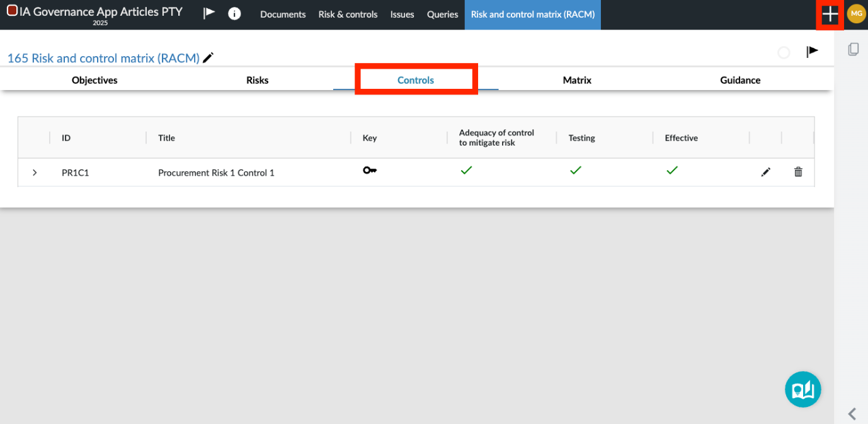The width and height of the screenshot is (868, 424).
Task: Click the copy pages icon in right sidebar
Action: 854,49
